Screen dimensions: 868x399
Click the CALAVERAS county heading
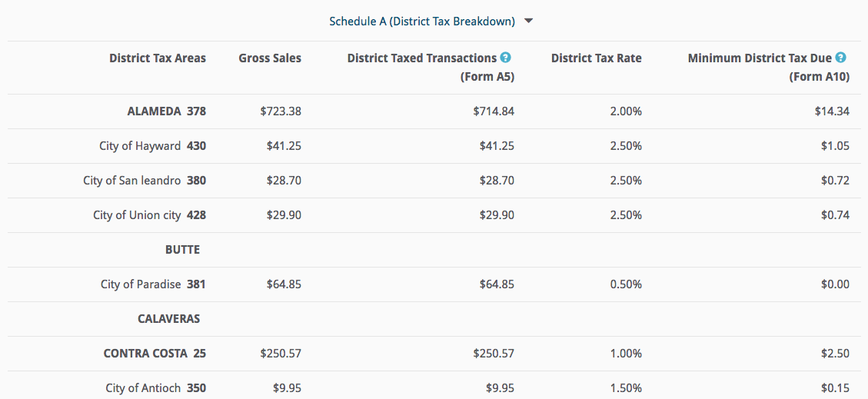click(169, 319)
